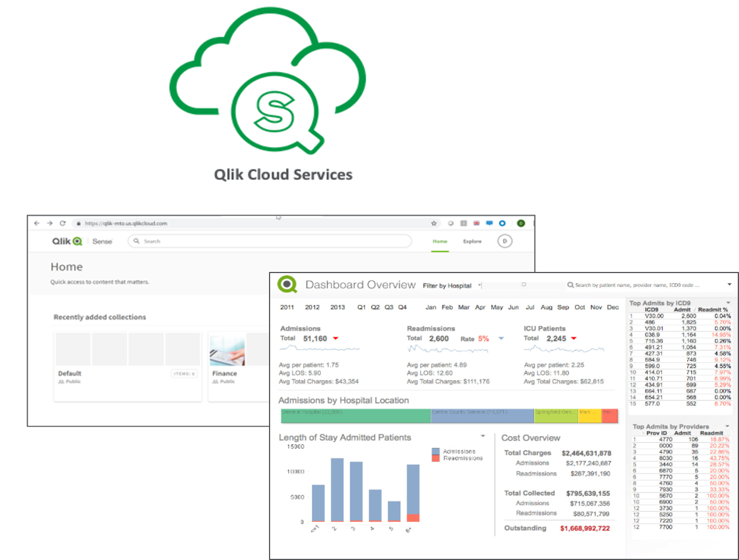Image resolution: width=739 pixels, height=560 pixels.
Task: Select the green General Hospital bar segment
Action: (356, 416)
